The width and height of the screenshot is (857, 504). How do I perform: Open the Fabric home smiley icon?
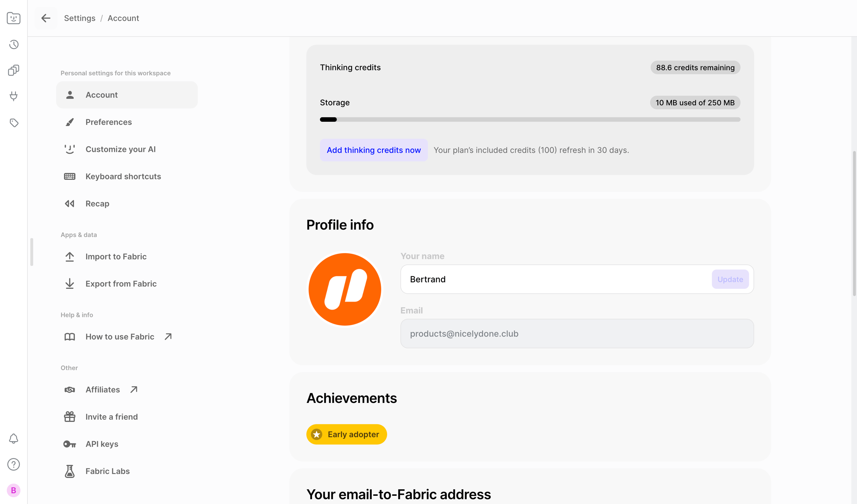pyautogui.click(x=14, y=18)
